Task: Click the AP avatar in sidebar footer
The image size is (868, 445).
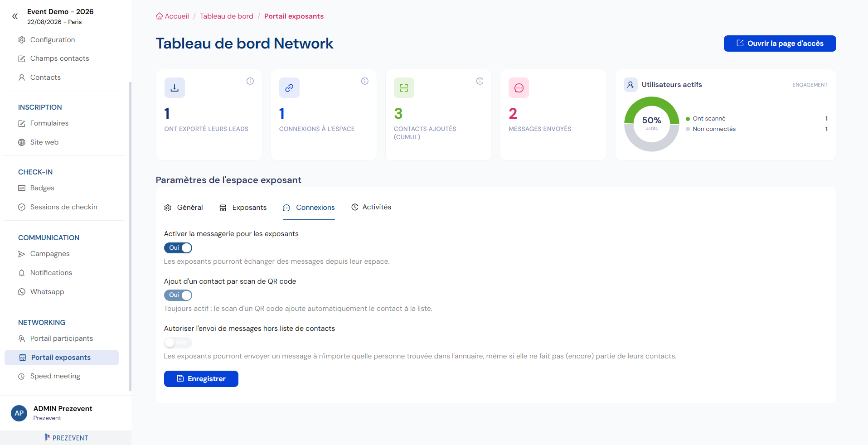Action: pyautogui.click(x=19, y=413)
